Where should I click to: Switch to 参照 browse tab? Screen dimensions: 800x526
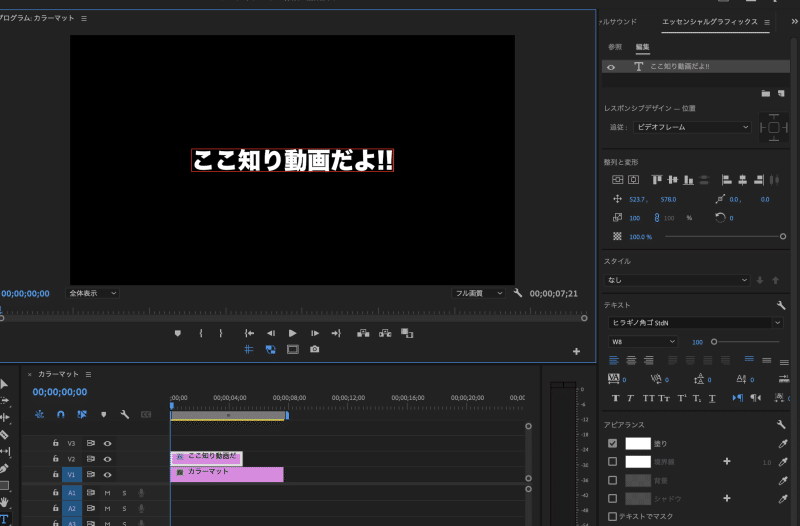[x=615, y=47]
